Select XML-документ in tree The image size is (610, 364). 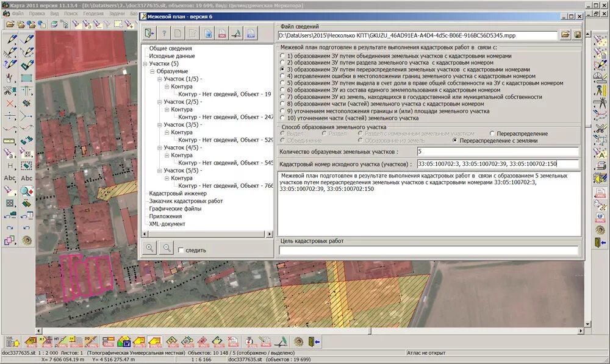[167, 224]
